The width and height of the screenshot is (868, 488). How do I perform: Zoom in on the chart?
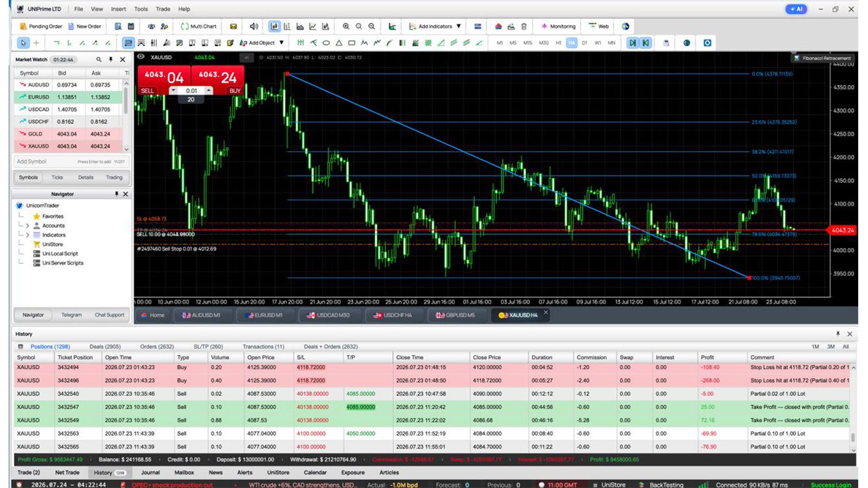tap(346, 26)
